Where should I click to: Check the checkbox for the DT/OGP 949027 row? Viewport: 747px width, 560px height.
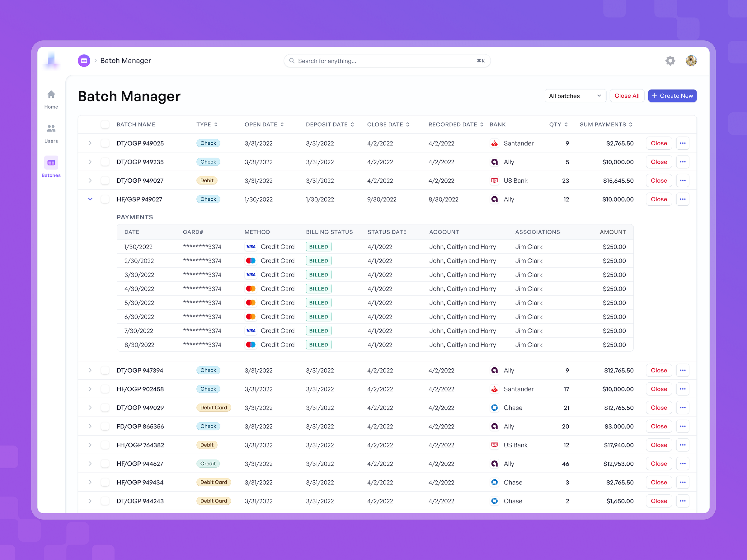(105, 180)
